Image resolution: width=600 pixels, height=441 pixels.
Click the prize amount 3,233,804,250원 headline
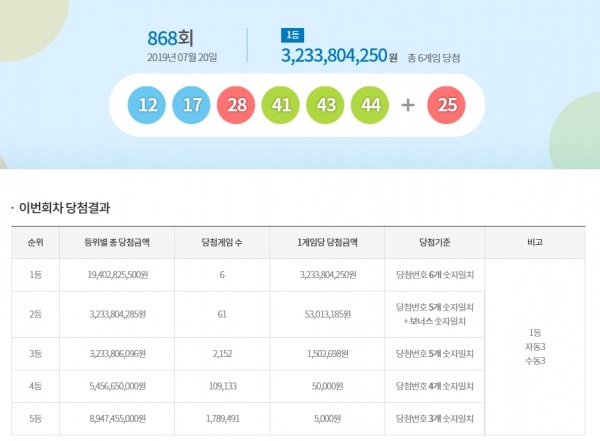tap(339, 56)
